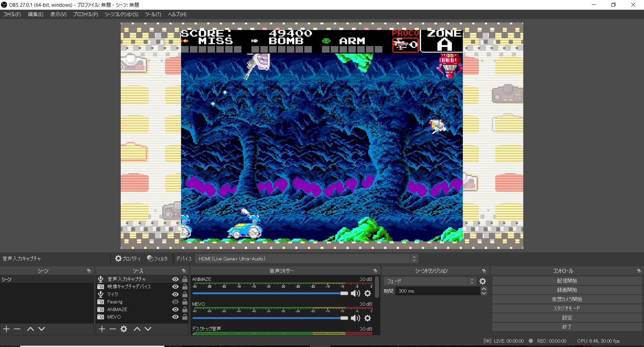Move the selected scene up
Screen dimensions: 644x347
pyautogui.click(x=31, y=329)
